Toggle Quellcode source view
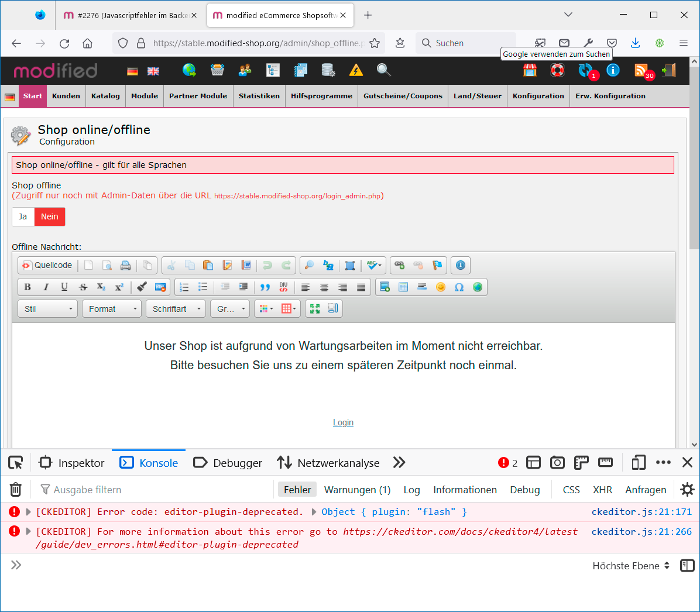This screenshot has width=700, height=612. [47, 266]
